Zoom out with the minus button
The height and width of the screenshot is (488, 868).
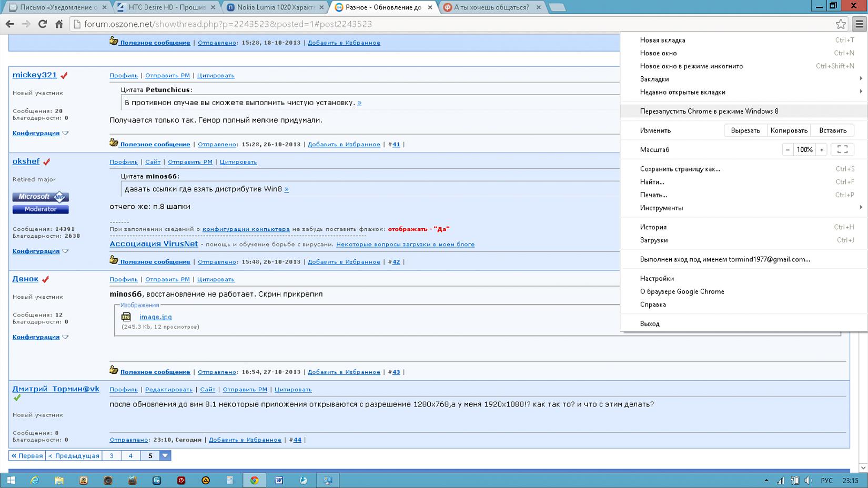tap(788, 149)
